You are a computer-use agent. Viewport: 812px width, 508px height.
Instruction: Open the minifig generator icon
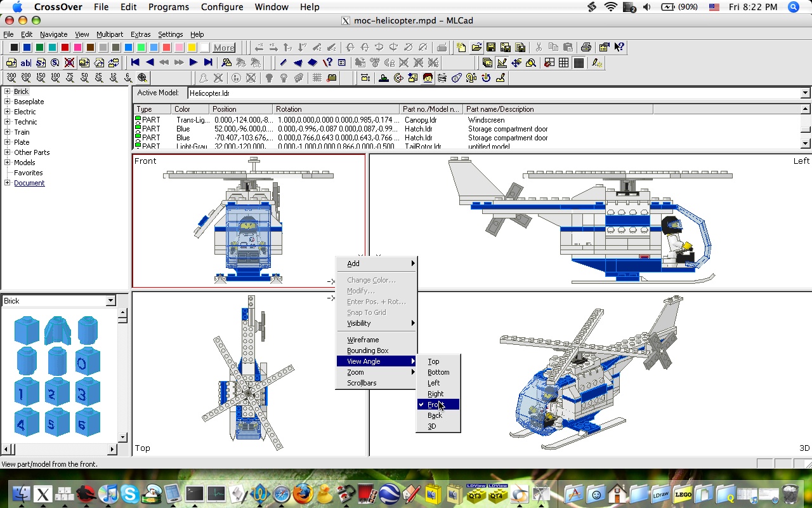[428, 78]
